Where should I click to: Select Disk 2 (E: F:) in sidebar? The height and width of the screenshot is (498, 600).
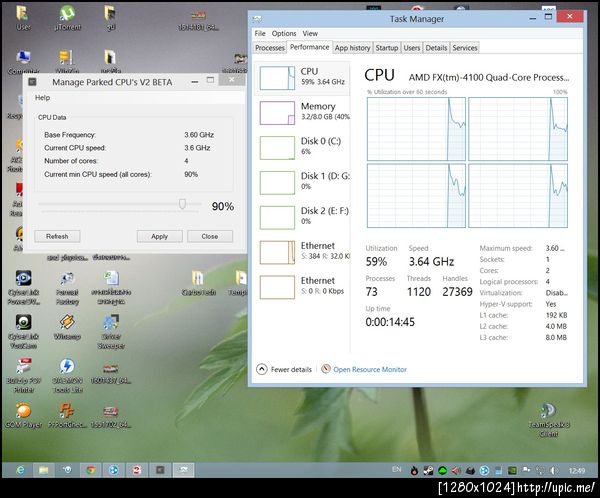(302, 217)
